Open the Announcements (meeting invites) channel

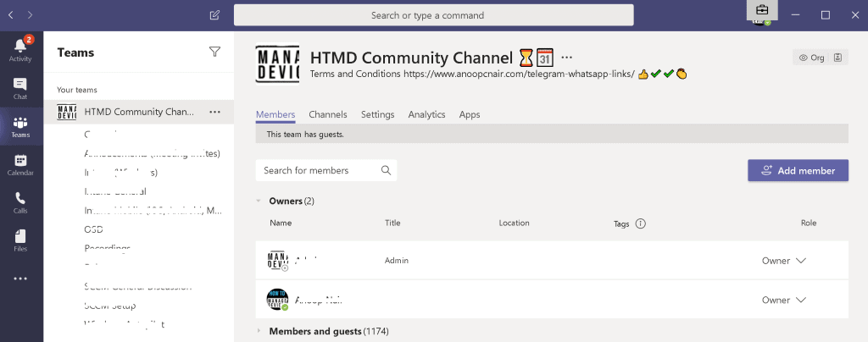[x=153, y=153]
